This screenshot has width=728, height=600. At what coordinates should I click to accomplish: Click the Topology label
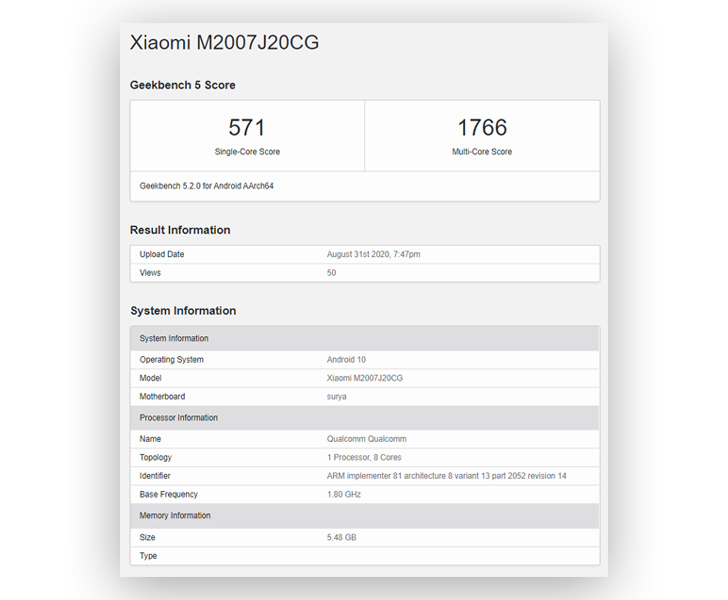coord(156,457)
